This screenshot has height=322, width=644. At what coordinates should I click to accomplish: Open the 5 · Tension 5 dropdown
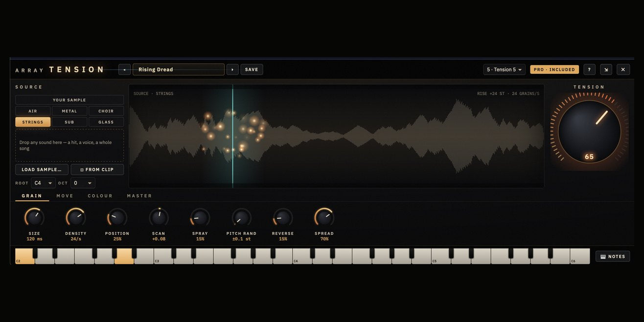click(x=505, y=69)
